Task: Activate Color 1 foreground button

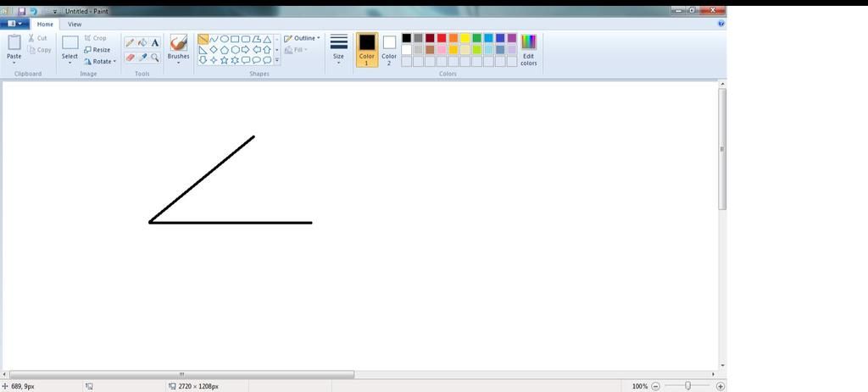Action: [367, 50]
